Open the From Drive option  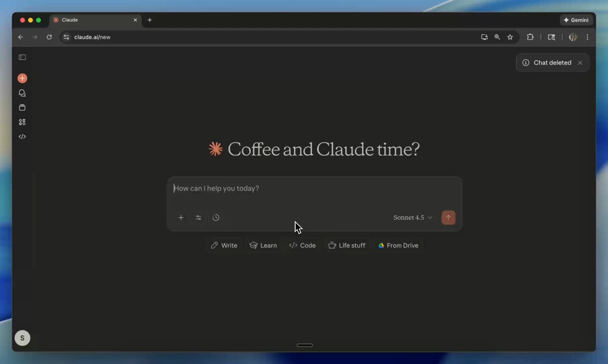(398, 246)
